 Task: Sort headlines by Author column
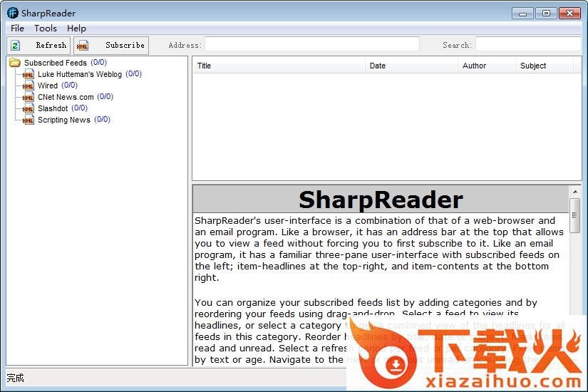pos(487,66)
